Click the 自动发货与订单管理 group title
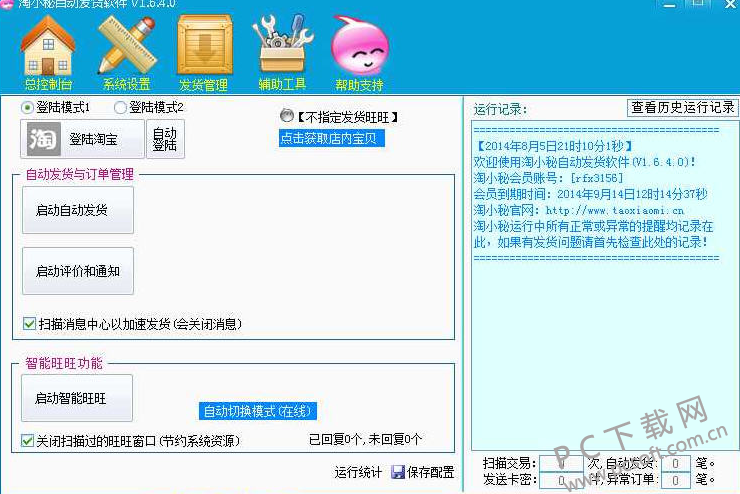The image size is (740, 494). (x=80, y=174)
